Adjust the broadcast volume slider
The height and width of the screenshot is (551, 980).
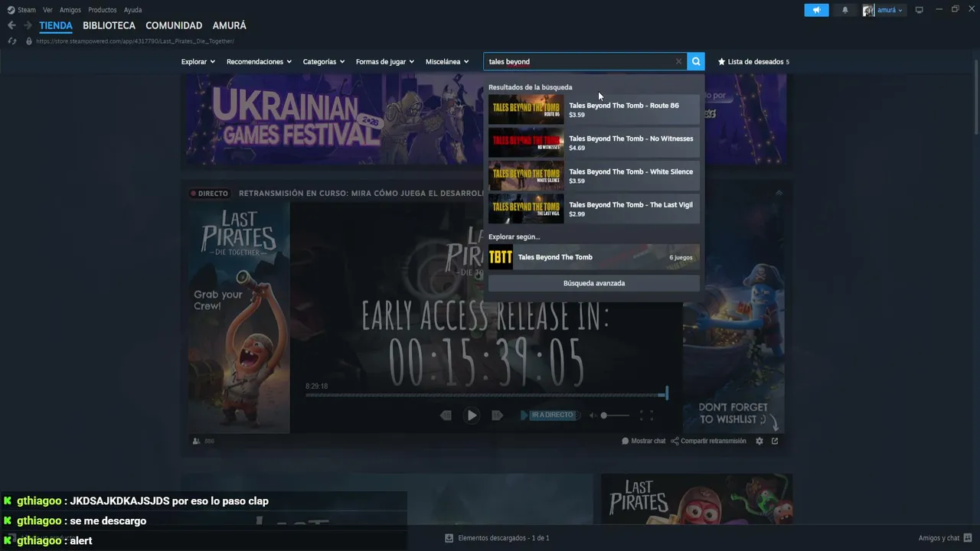click(x=615, y=416)
